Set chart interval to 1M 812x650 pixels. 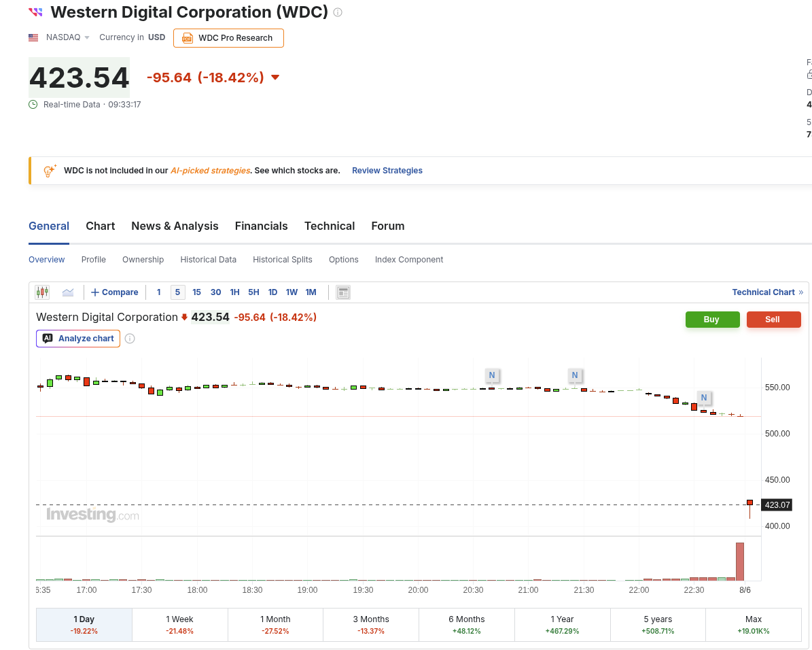point(311,292)
